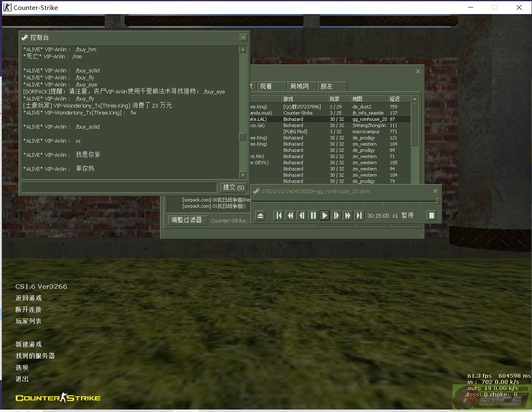Open 选项 from main menu
The width and height of the screenshot is (532, 412).
[22, 367]
